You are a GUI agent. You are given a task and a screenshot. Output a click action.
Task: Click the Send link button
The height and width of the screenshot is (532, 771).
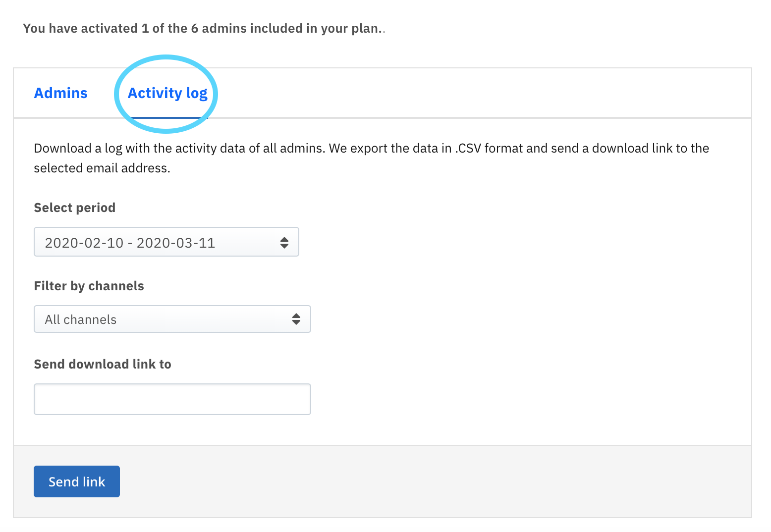tap(77, 481)
